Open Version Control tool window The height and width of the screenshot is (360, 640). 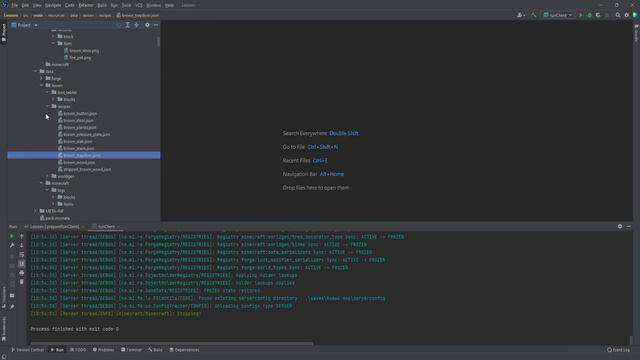tap(27, 350)
